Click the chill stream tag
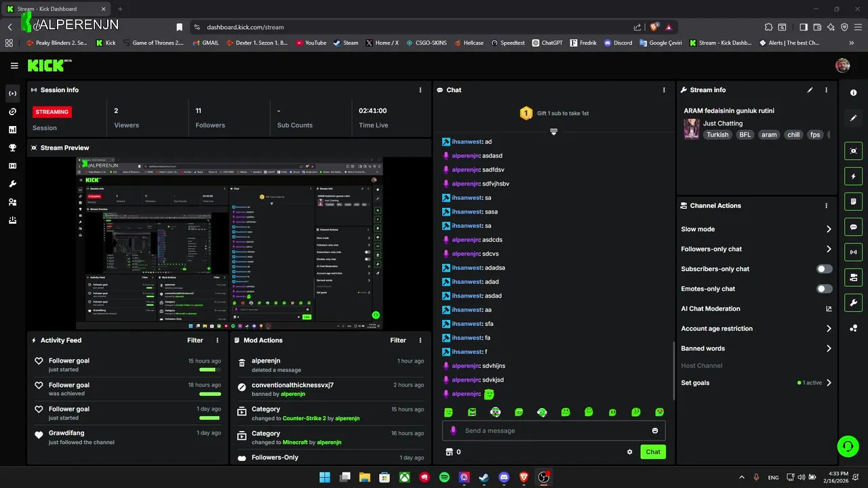868x488 pixels. pyautogui.click(x=793, y=135)
